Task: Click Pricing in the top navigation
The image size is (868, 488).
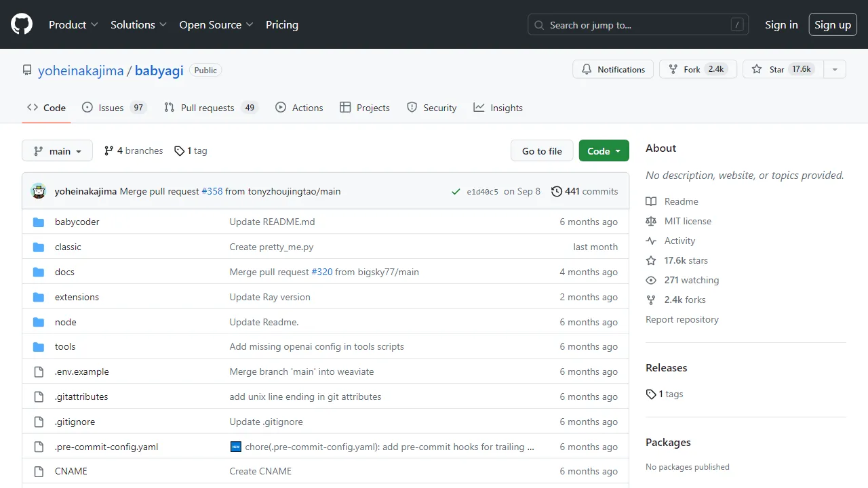Action: 282,24
